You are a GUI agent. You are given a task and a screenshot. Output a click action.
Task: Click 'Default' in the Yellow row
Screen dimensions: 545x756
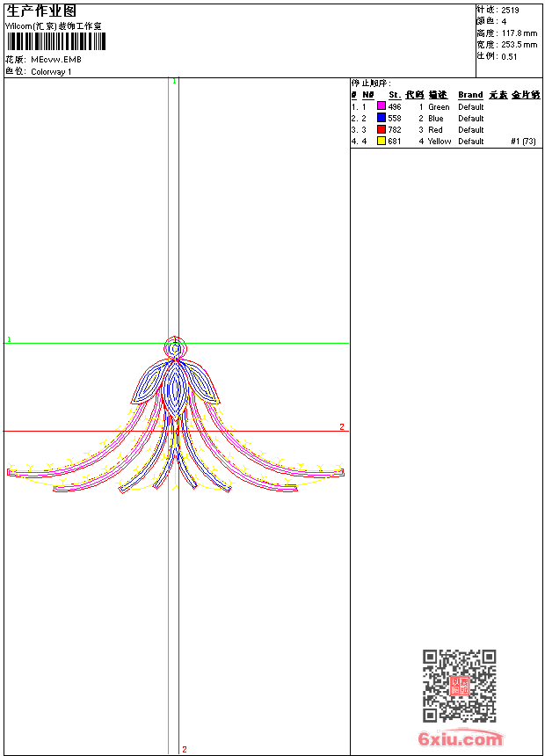click(x=471, y=142)
